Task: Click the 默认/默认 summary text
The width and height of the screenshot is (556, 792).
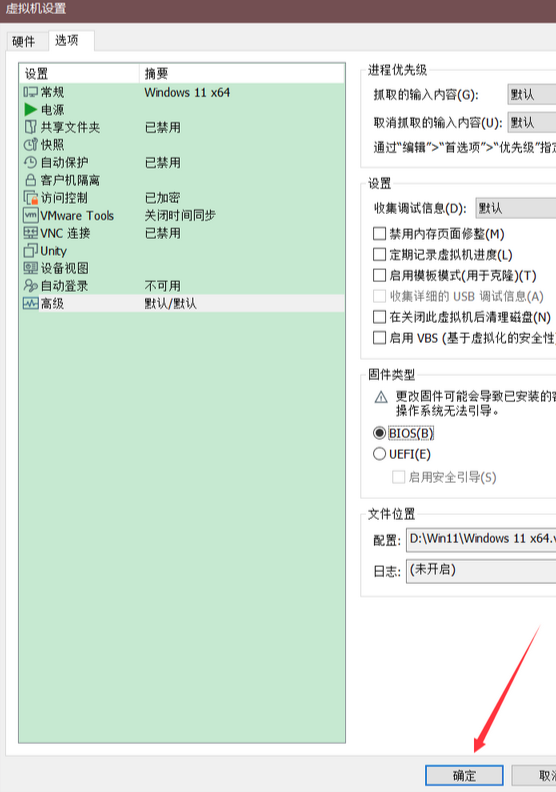Action: pyautogui.click(x=171, y=304)
